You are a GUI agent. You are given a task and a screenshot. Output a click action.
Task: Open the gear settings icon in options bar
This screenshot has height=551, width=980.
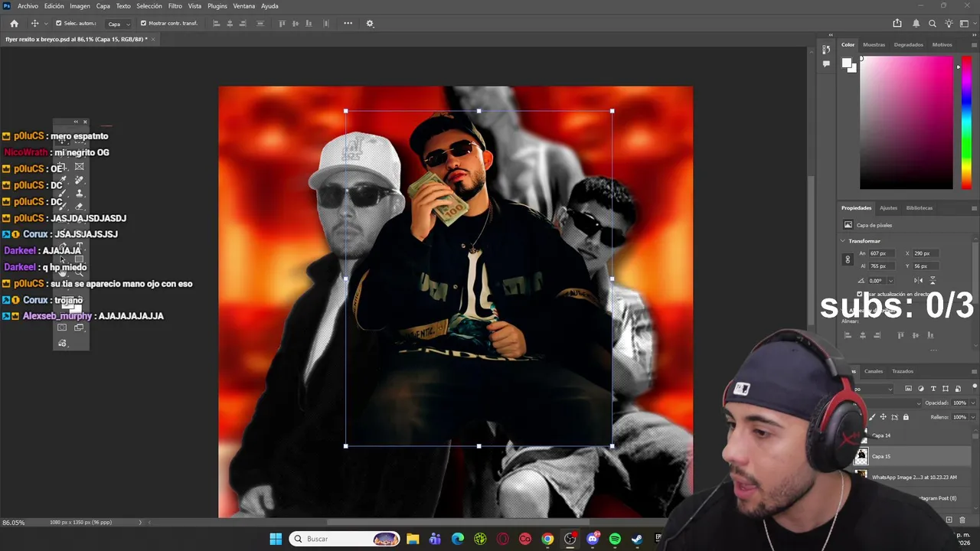point(370,24)
